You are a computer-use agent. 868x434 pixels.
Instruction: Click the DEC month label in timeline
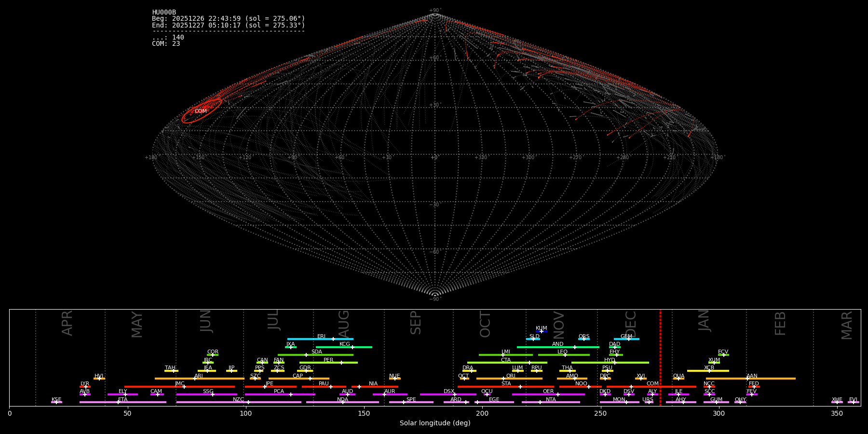(x=631, y=324)
